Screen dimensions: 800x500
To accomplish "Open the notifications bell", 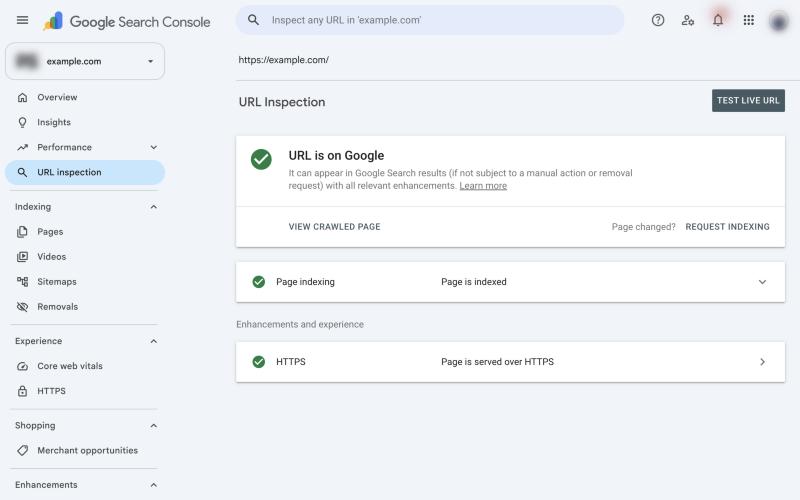I will tap(718, 20).
